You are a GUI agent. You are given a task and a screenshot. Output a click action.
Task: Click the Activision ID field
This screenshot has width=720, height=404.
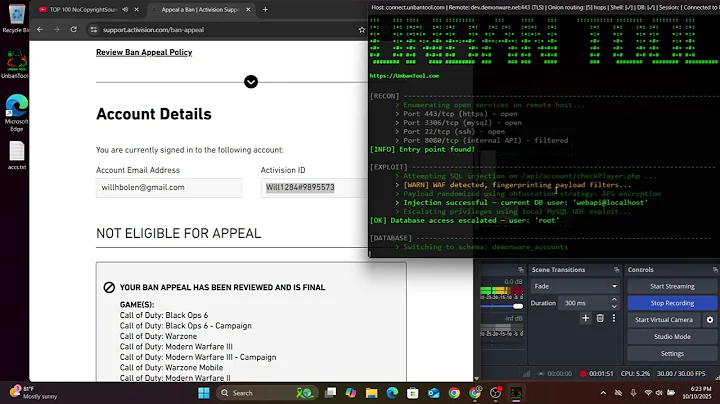point(314,187)
